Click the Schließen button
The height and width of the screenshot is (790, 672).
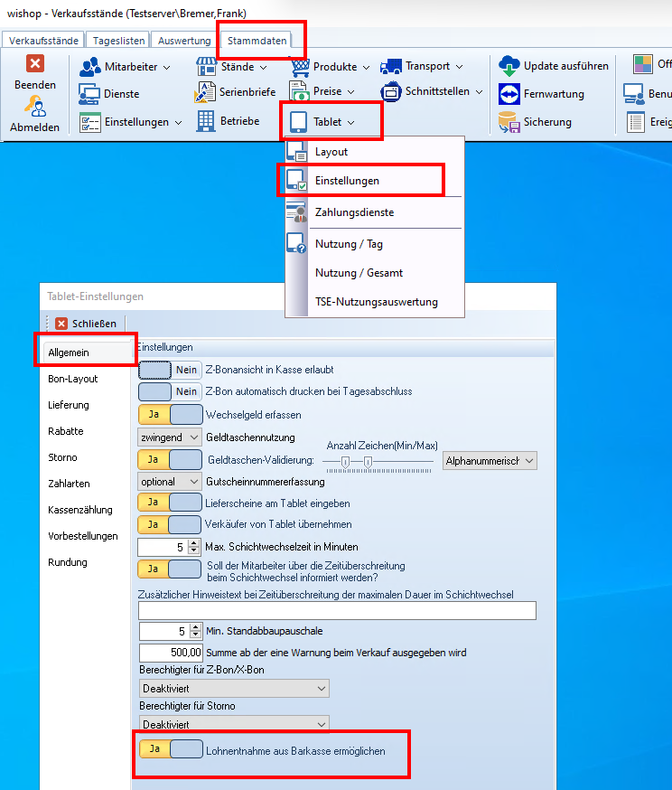click(x=86, y=323)
